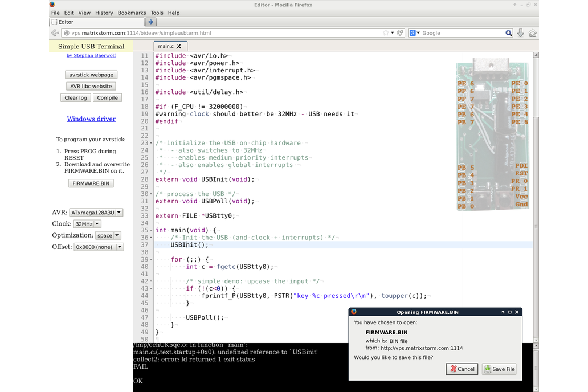Screen dimensions: 588x392
Task: Go to the browser Home icon
Action: click(x=533, y=33)
